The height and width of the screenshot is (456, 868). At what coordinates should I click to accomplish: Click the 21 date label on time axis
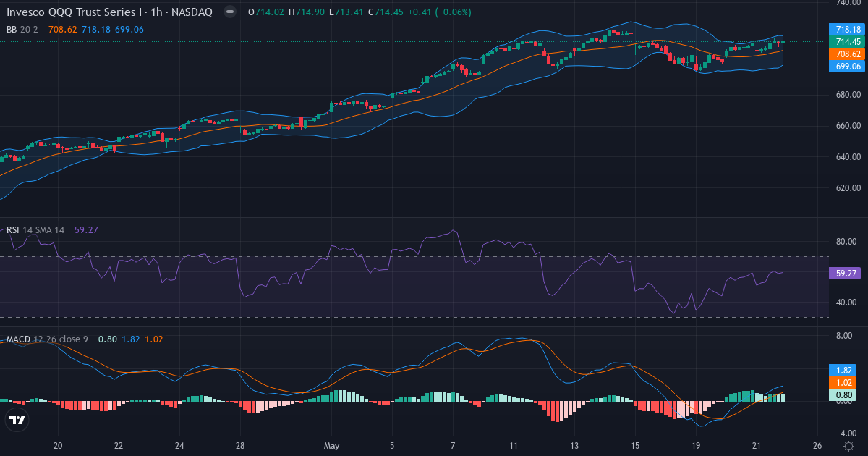[757, 446]
